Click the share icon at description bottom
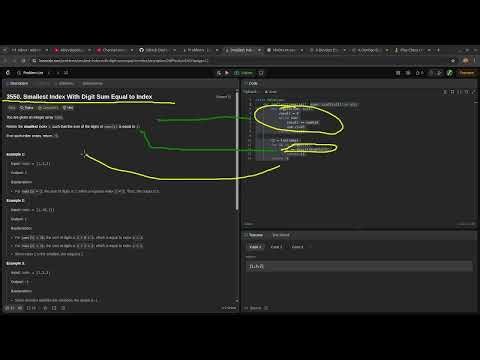480x360 pixels. click(x=54, y=308)
